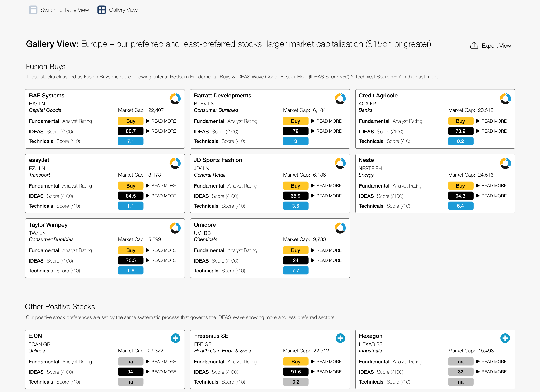The image size is (540, 392).
Task: Click the 84.5 IDEAS score on easyJet
Action: [131, 196]
